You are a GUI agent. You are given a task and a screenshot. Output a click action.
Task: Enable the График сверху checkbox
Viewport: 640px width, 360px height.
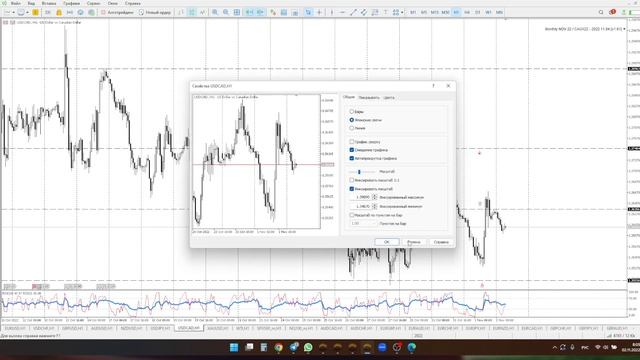(351, 142)
